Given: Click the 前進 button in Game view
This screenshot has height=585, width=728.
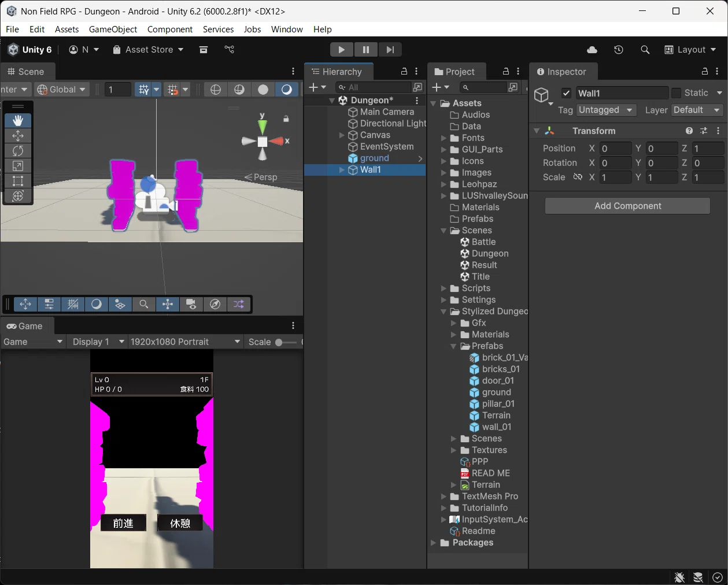Looking at the screenshot, I should click(123, 523).
